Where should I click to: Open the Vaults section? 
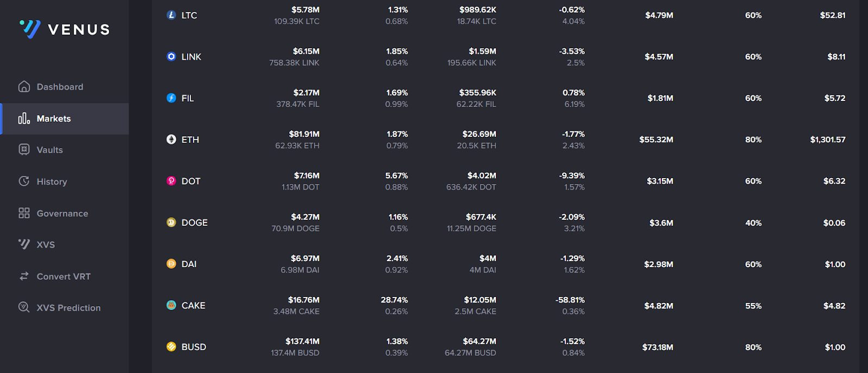(x=49, y=150)
